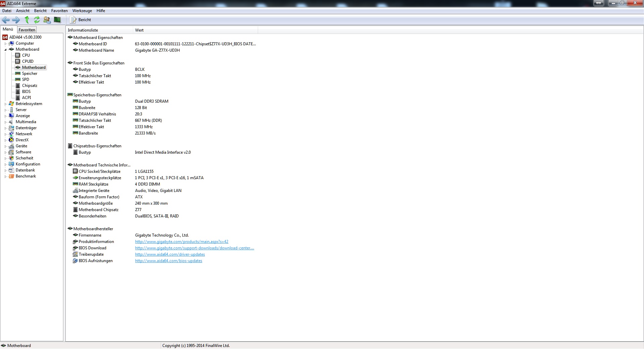Expand the Computer tree node
This screenshot has height=349, width=644.
pos(5,44)
